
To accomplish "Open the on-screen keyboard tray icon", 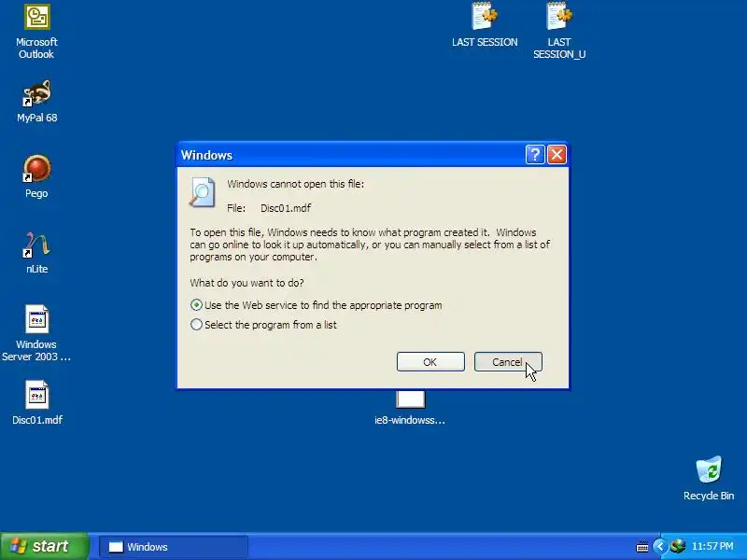I will tap(642, 547).
